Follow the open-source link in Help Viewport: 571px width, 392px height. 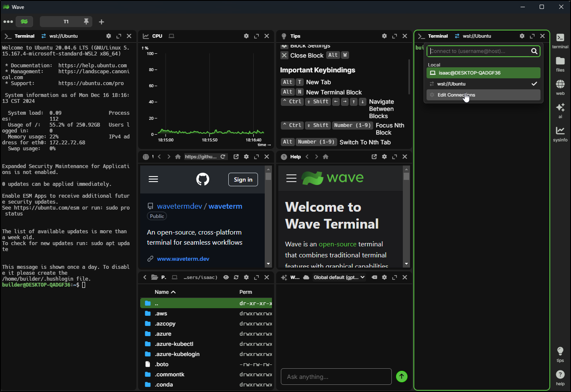(x=338, y=244)
